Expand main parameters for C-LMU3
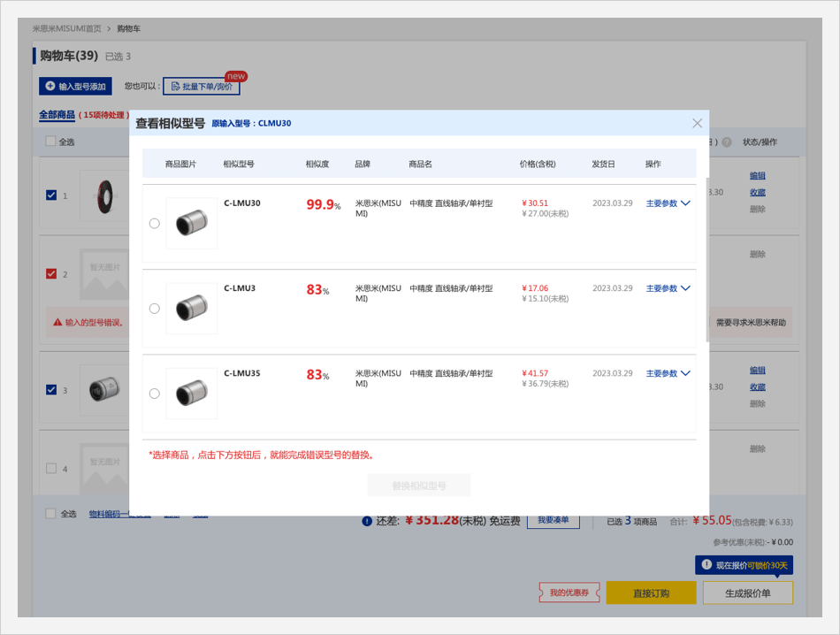Image resolution: width=840 pixels, height=635 pixels. (668, 288)
